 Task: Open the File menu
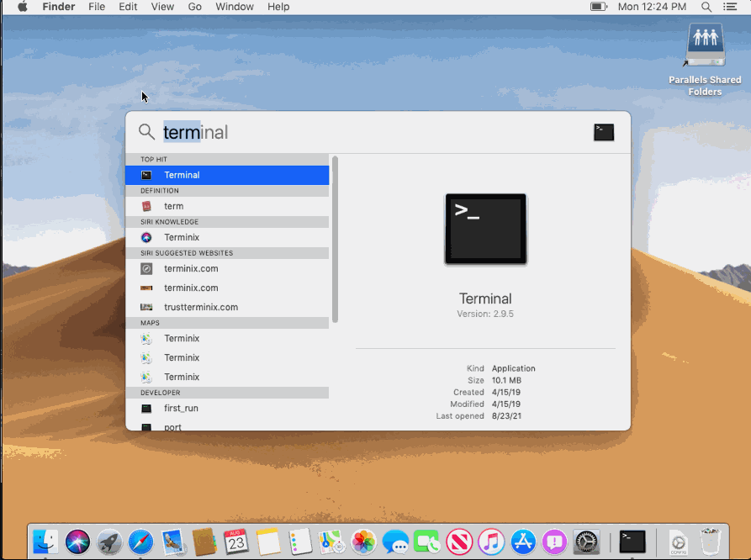click(x=97, y=7)
